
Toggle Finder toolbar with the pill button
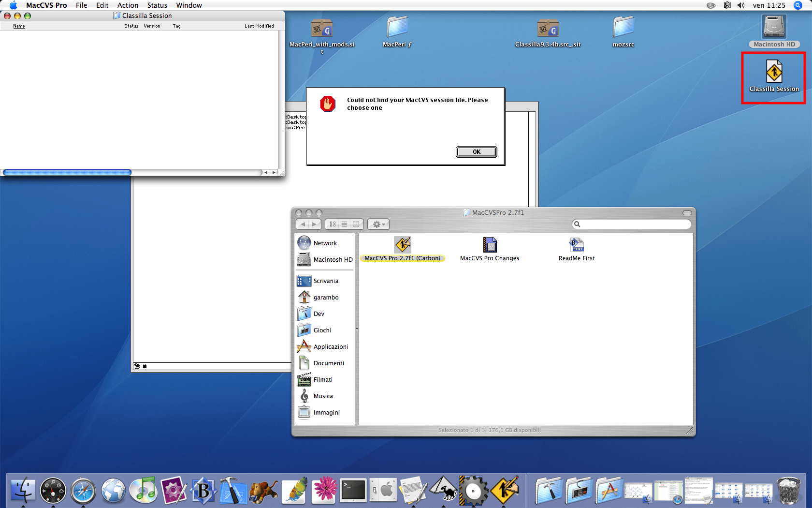tap(687, 213)
